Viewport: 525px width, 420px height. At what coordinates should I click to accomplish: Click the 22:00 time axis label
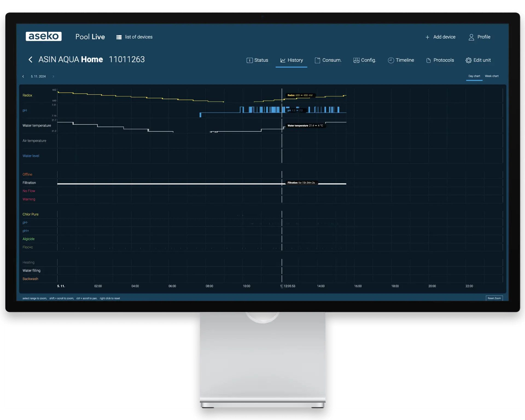click(x=469, y=286)
